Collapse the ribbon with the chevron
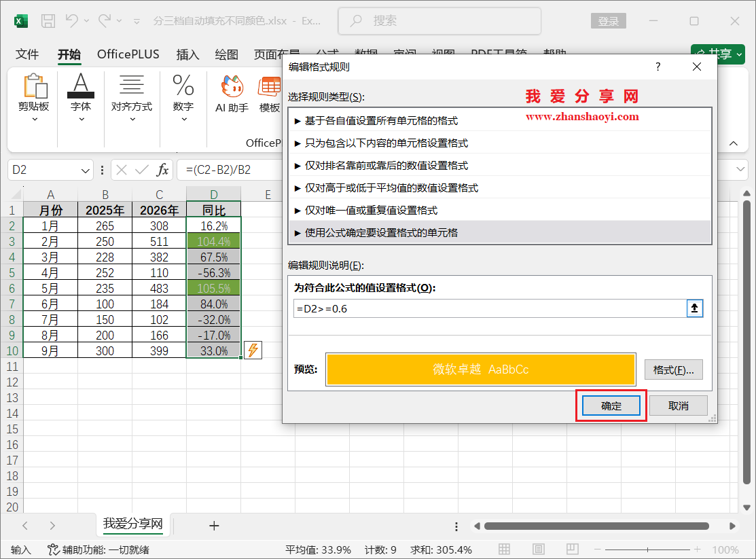Viewport: 756px width, 559px height. (734, 143)
